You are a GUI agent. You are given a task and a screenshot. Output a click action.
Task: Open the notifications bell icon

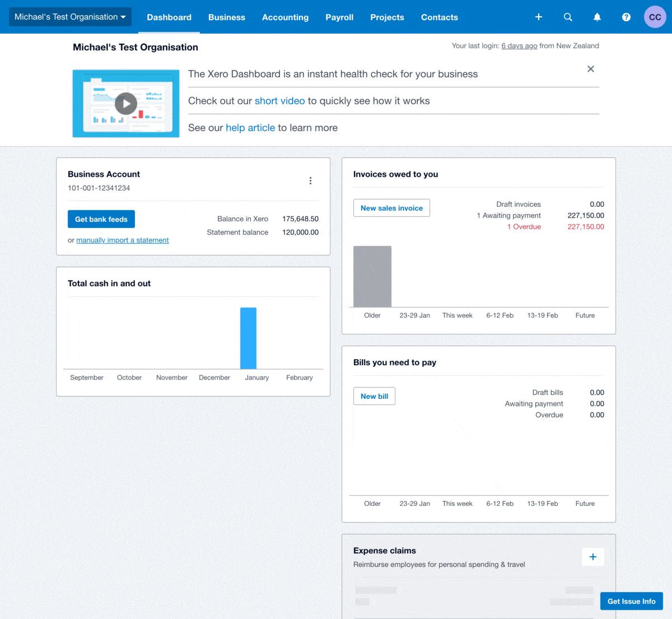[x=597, y=17]
